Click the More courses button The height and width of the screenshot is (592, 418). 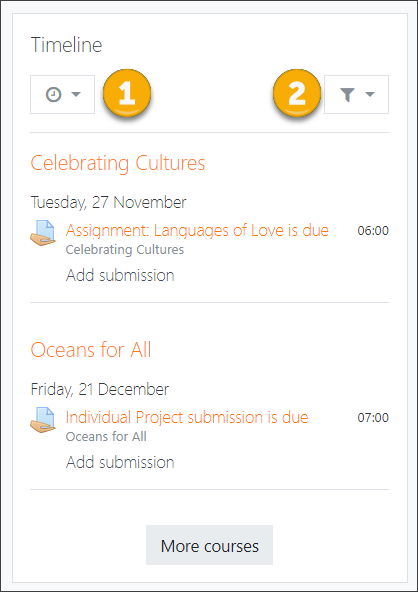pyautogui.click(x=210, y=545)
